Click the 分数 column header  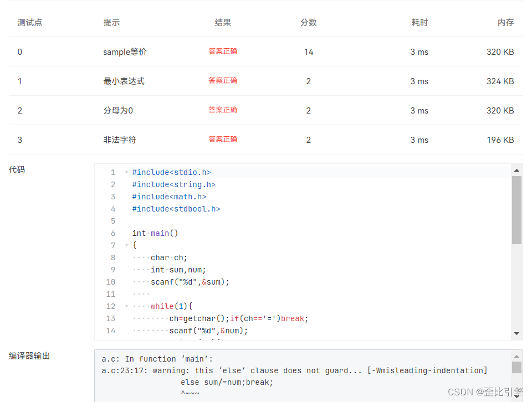pos(308,23)
